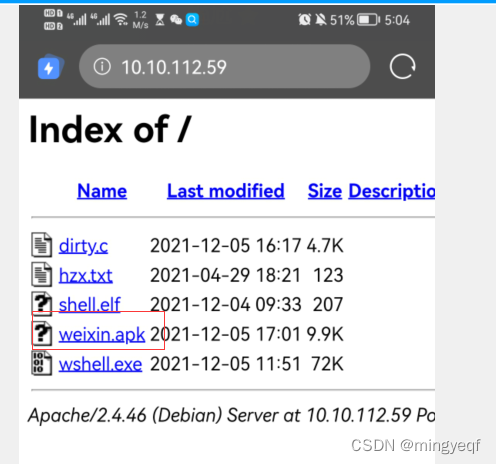Tap the unknown file icon beside weixin.apk

point(42,333)
